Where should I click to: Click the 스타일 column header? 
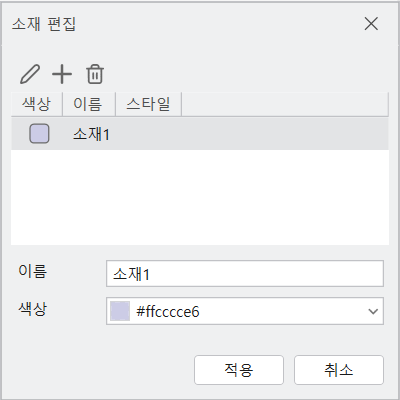pos(148,104)
